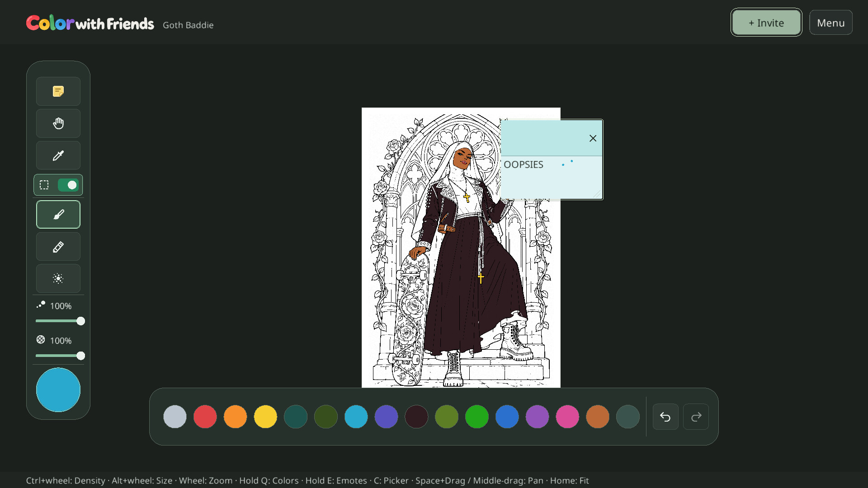Click the Color with Friends logo
Viewport: 868px width, 488px height.
[x=90, y=23]
